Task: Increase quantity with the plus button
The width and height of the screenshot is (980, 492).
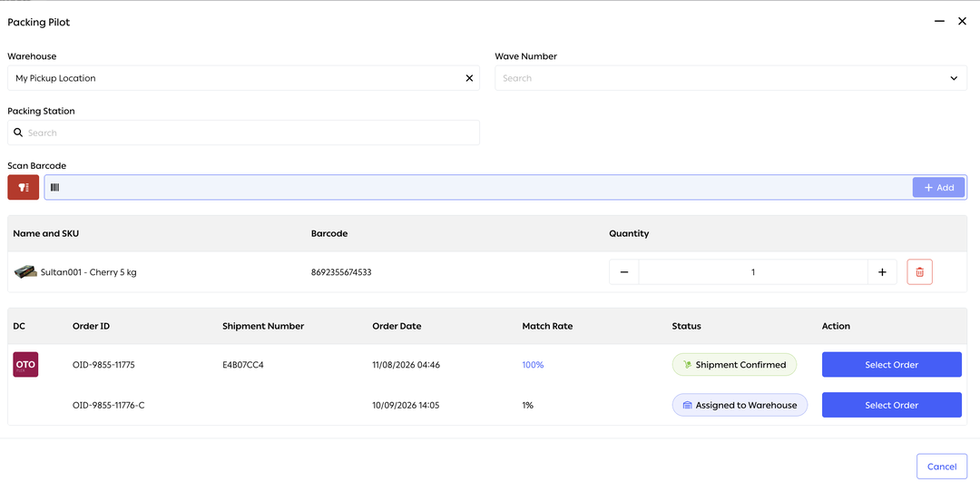Action: point(882,272)
